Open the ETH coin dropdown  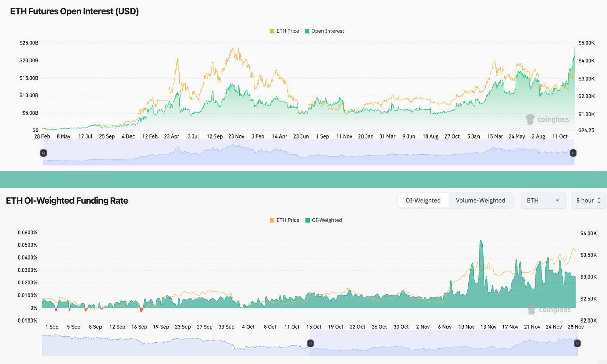tap(543, 200)
